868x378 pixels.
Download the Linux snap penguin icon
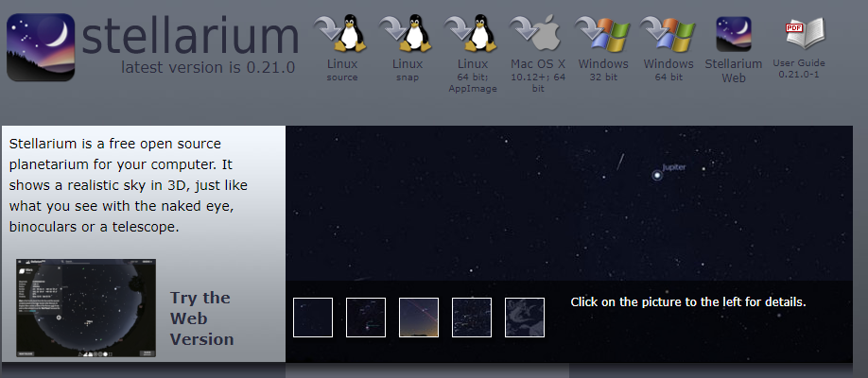(407, 33)
